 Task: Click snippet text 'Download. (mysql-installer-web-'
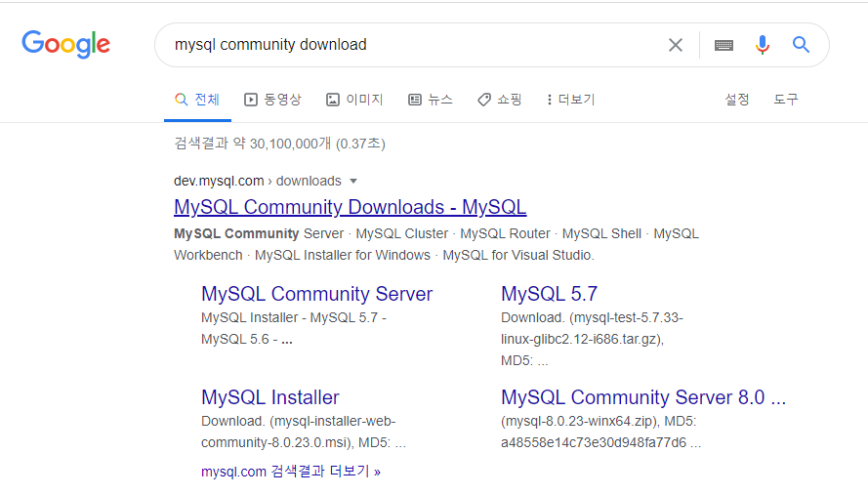point(299,422)
